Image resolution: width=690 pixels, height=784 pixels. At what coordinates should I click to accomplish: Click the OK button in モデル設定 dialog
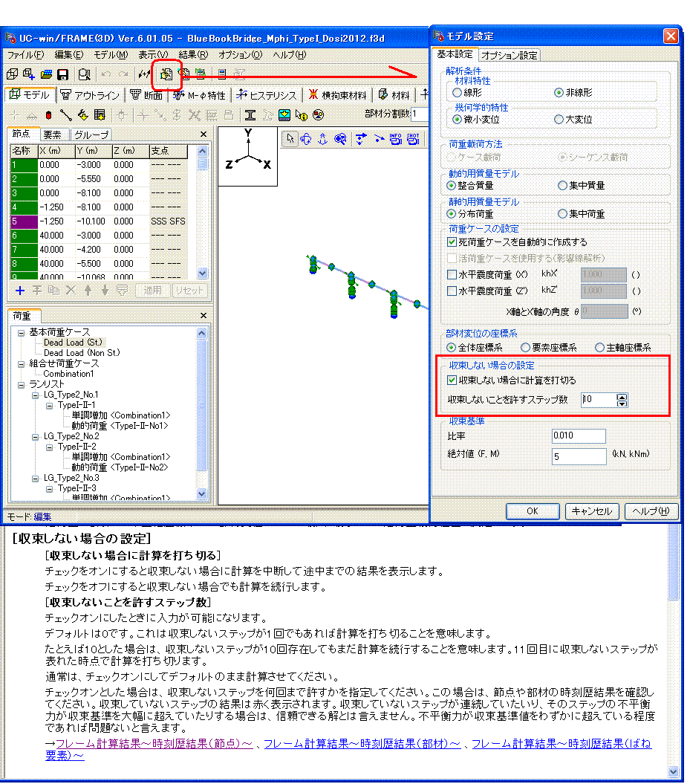click(x=532, y=511)
